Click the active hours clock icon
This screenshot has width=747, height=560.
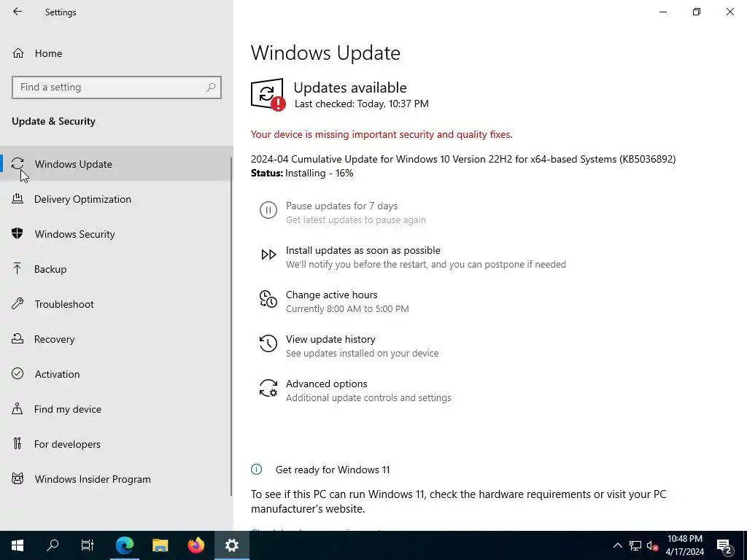point(268,299)
